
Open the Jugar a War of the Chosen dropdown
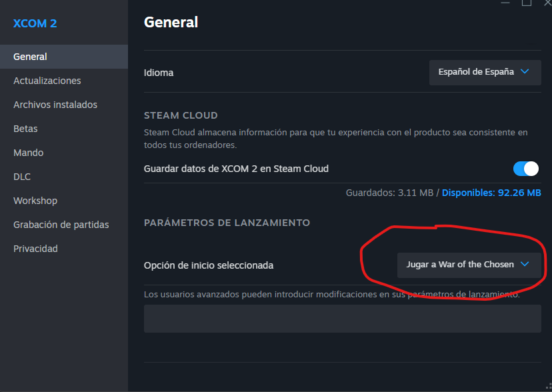click(x=469, y=265)
